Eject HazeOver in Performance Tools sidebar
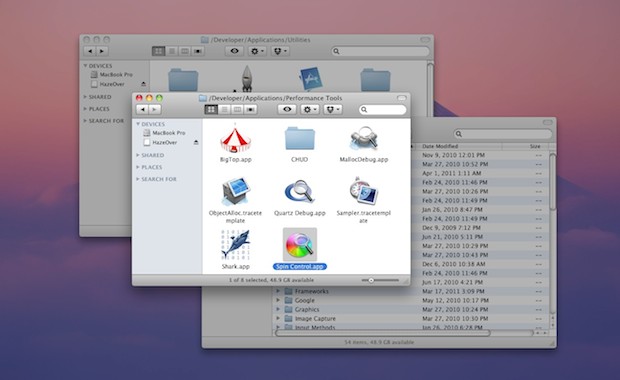 pyautogui.click(x=196, y=142)
